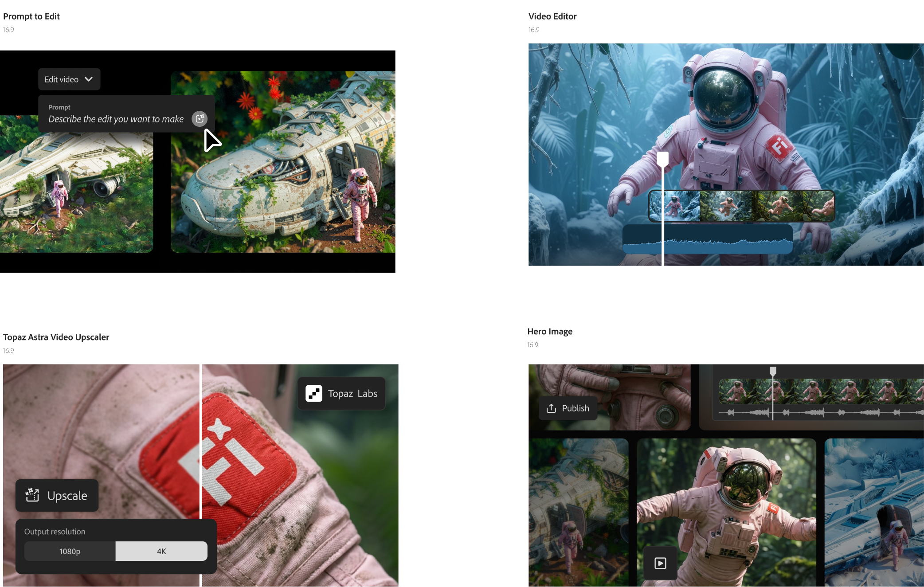Click the Hero Image timeline playhead marker

[773, 371]
